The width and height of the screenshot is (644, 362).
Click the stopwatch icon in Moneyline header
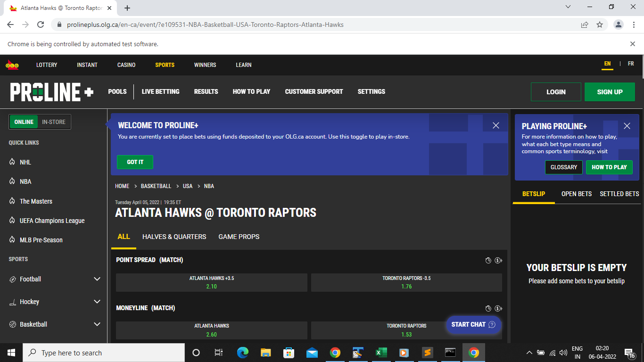488,308
